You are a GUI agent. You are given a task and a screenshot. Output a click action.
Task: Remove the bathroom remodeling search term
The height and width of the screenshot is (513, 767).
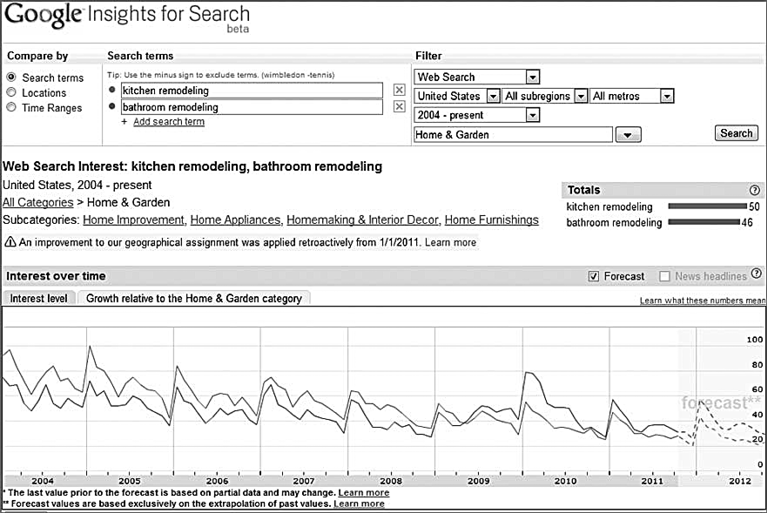pyautogui.click(x=399, y=106)
